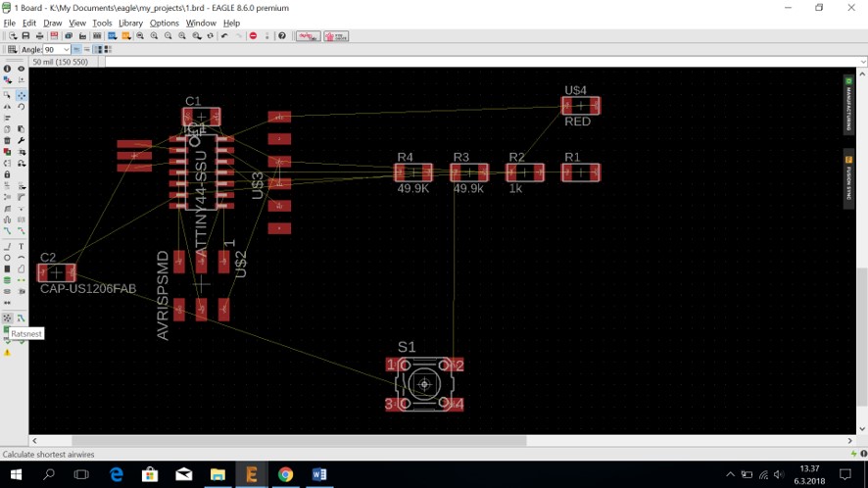Select the Mark tool
868x488 pixels.
pyautogui.click(x=21, y=80)
